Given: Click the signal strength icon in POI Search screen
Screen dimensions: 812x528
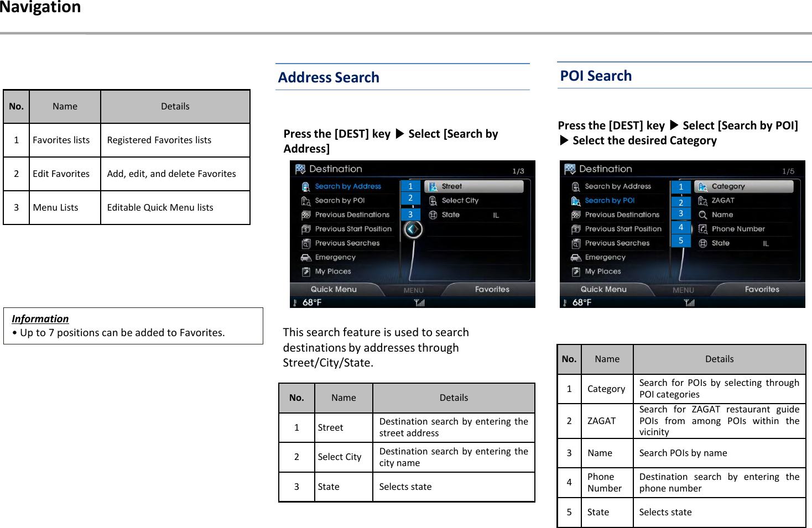Looking at the screenshot, I should pos(689,302).
